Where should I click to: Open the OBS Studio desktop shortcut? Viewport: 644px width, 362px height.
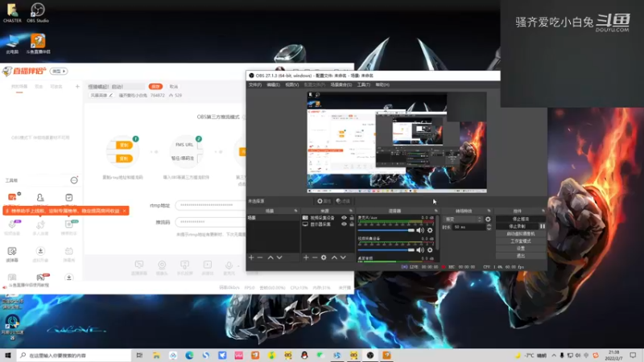[38, 13]
